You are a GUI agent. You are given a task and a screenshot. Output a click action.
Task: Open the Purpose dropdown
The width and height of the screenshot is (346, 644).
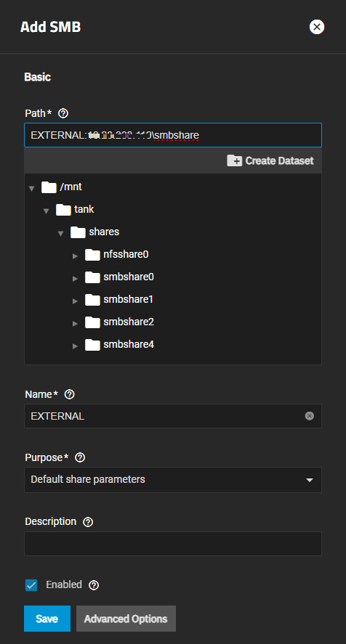(173, 479)
